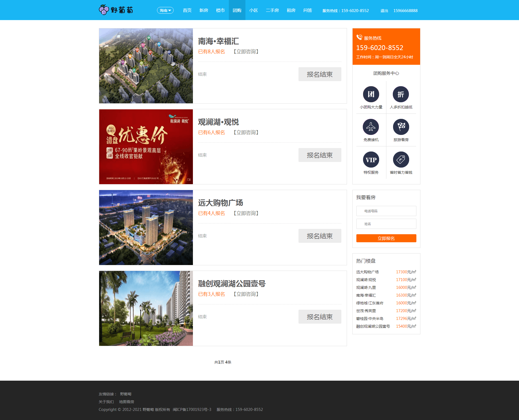This screenshot has width=519, height=420.
Task: Click 立即咨询 for 融创观澜湖公园壹号
Action: click(x=246, y=294)
